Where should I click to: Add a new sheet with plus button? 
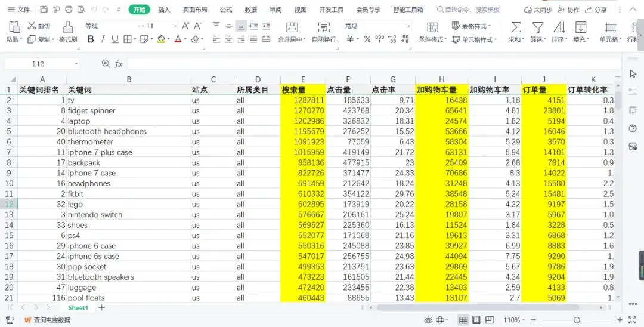point(101,308)
